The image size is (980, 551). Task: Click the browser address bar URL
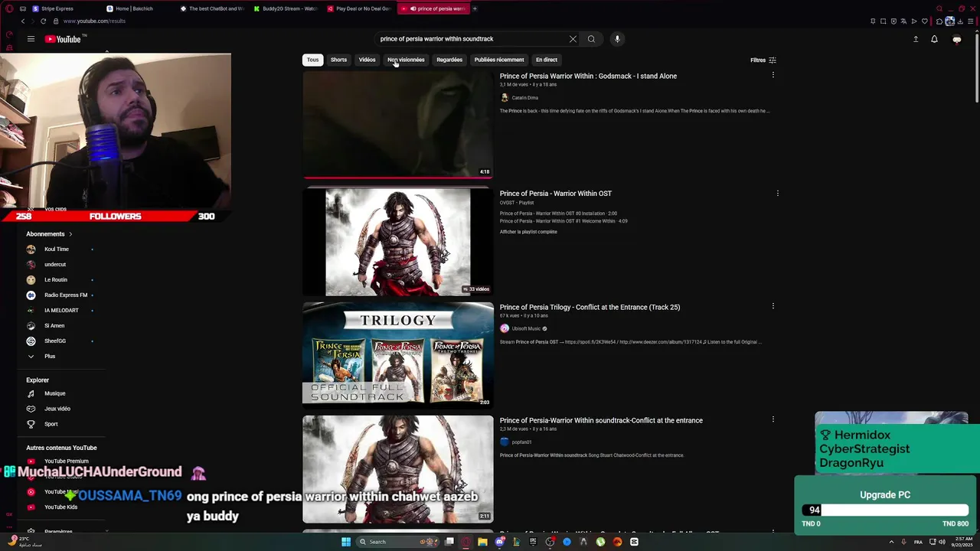(x=94, y=21)
